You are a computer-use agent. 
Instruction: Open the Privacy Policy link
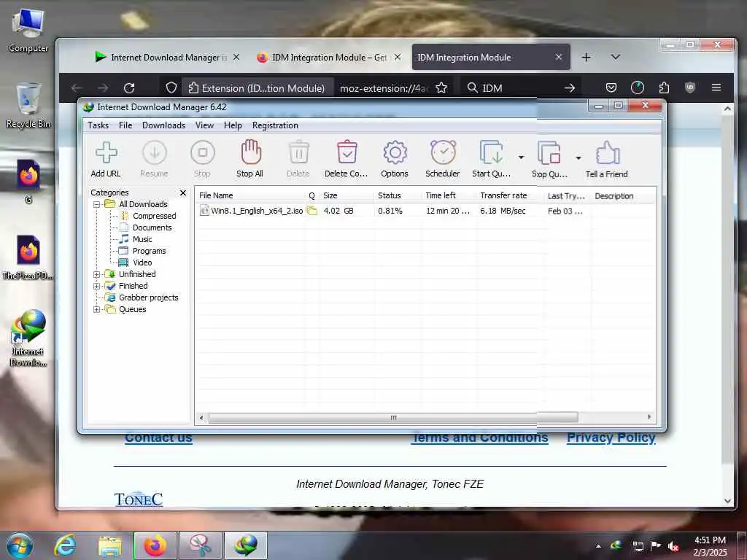pyautogui.click(x=611, y=437)
